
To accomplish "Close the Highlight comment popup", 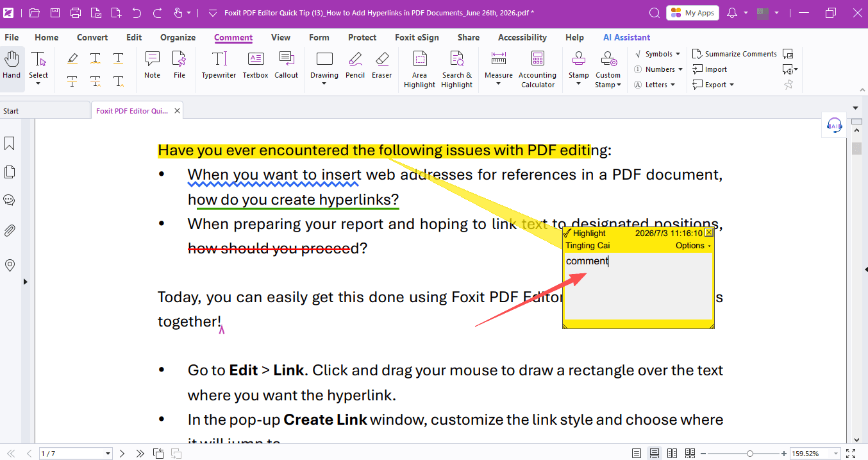I will point(708,233).
